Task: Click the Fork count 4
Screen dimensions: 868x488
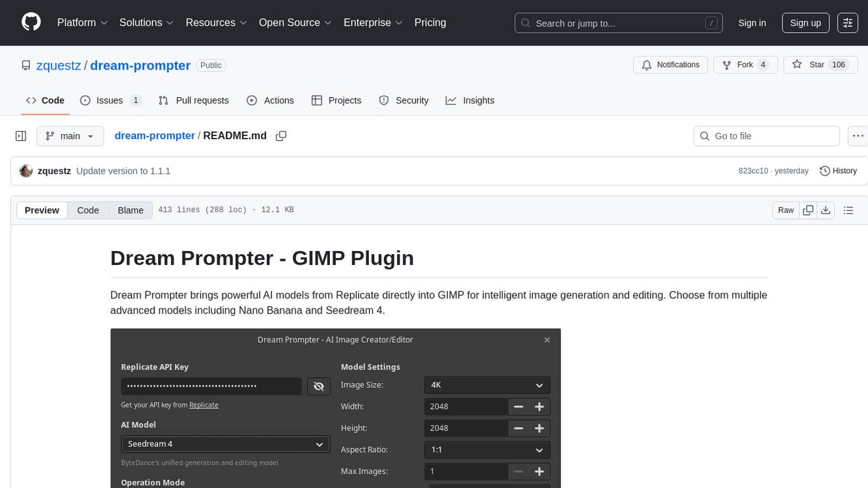Action: click(x=763, y=65)
